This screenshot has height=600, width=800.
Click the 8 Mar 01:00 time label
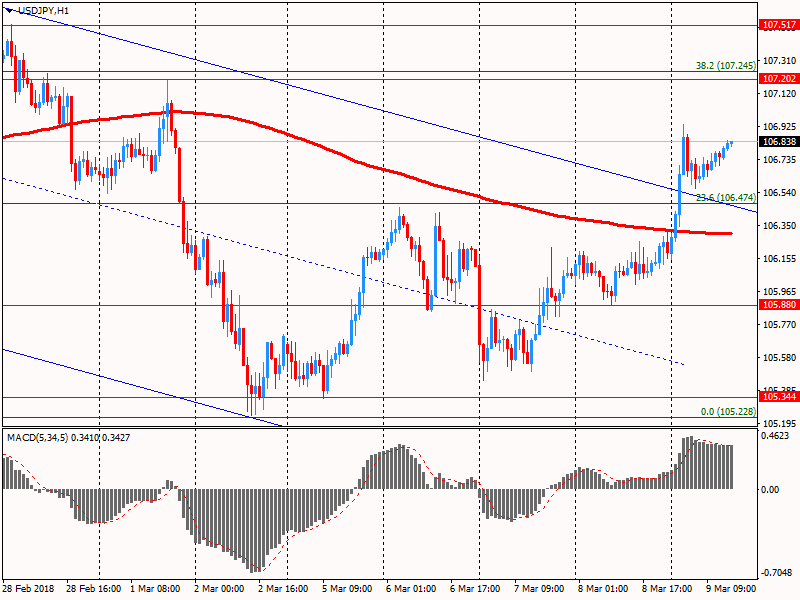[603, 589]
